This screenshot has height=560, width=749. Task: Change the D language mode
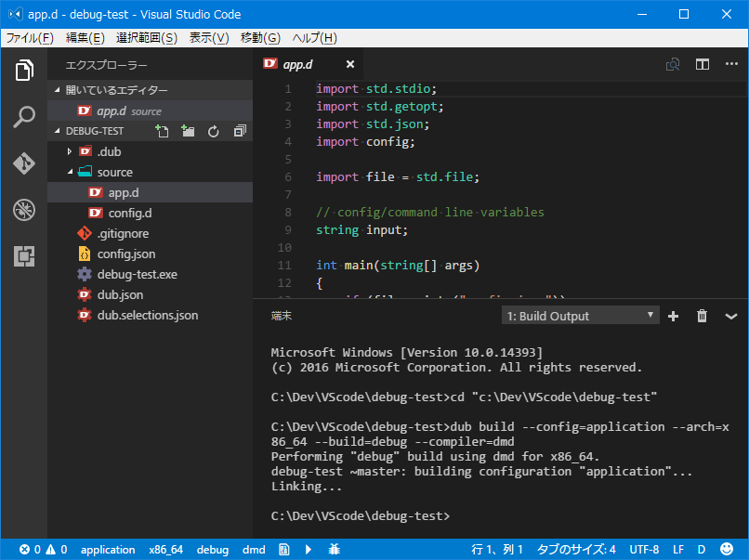click(702, 550)
